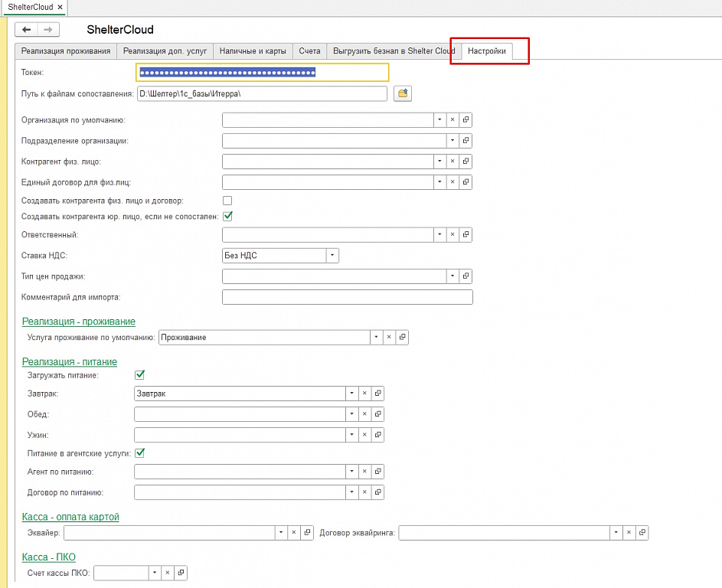Clear the Агент по питанию field

click(x=364, y=472)
